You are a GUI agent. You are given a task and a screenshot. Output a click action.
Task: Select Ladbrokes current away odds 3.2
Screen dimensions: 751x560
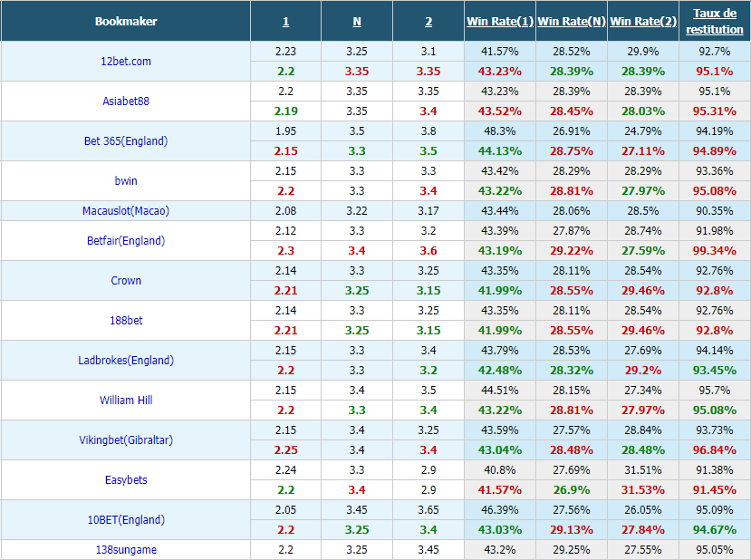pos(428,371)
